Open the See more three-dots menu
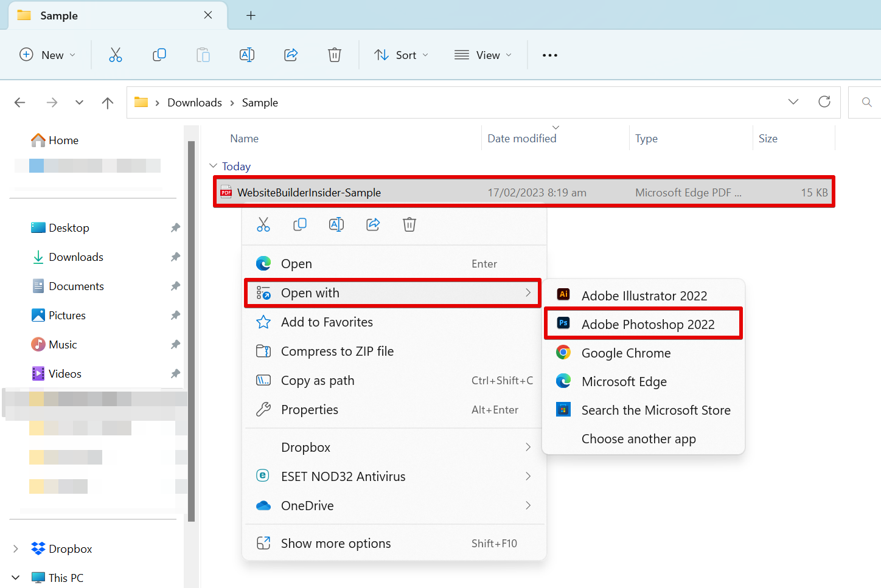The height and width of the screenshot is (588, 881). tap(550, 55)
